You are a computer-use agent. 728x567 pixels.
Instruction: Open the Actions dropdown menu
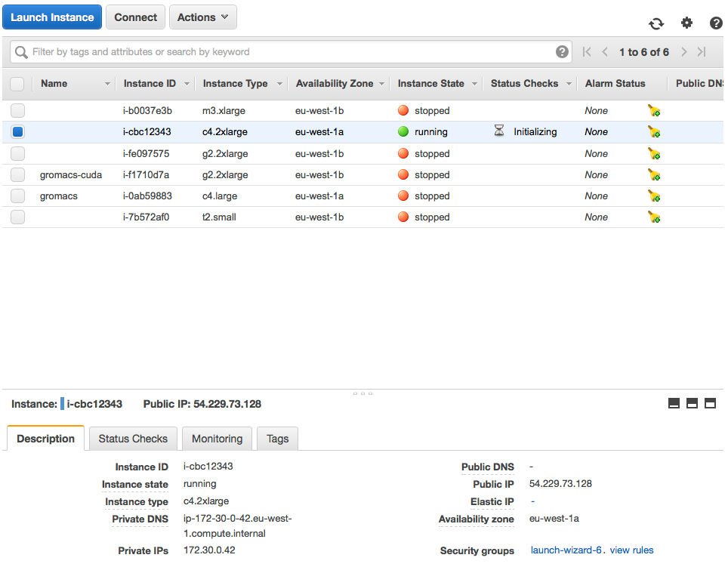click(x=203, y=17)
